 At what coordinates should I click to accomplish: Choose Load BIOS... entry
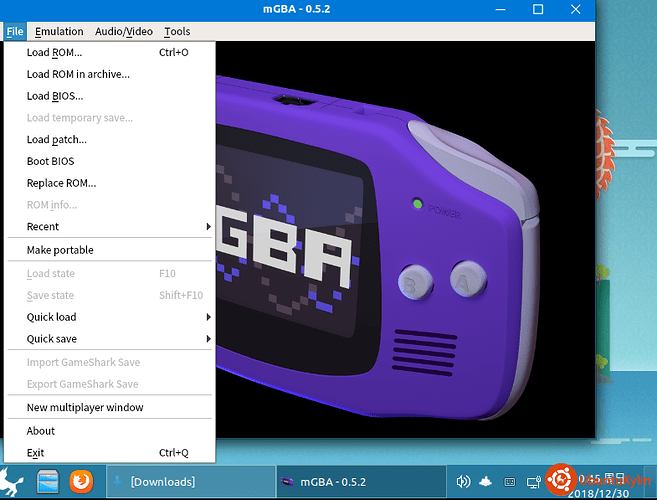110,96
